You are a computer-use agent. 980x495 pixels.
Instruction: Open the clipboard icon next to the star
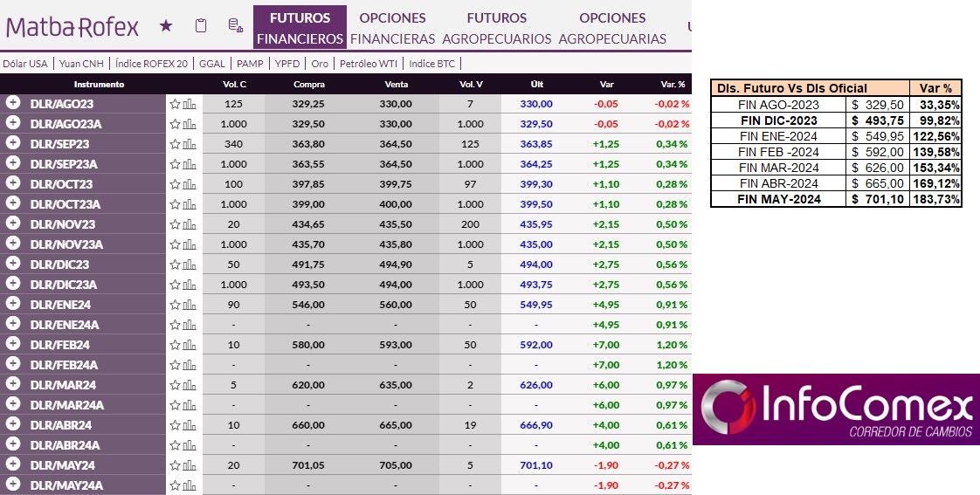tap(201, 26)
